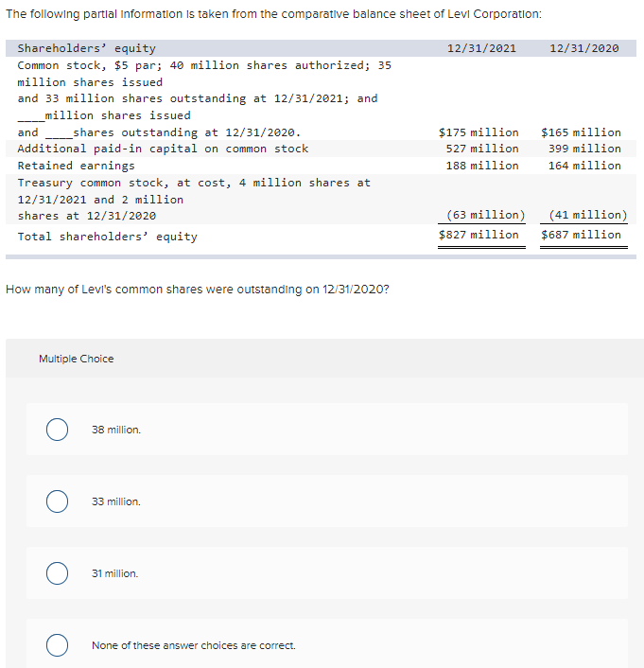Viewport: 644px width, 668px height.
Task: Click the 'Multiple Choice' heading
Action: tap(77, 359)
